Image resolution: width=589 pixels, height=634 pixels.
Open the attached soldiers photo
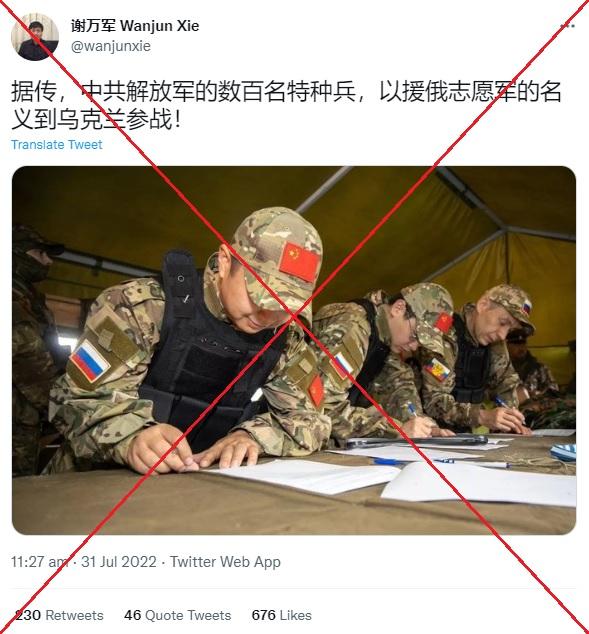click(294, 350)
